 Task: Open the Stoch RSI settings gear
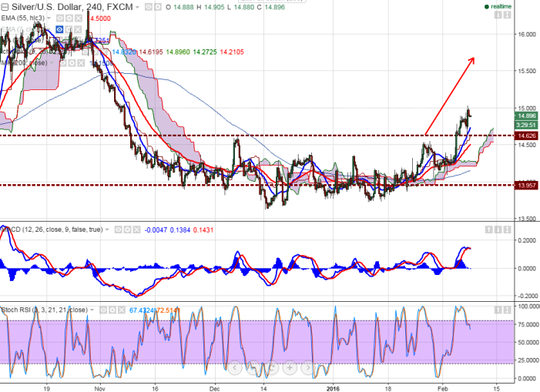pyautogui.click(x=112, y=310)
